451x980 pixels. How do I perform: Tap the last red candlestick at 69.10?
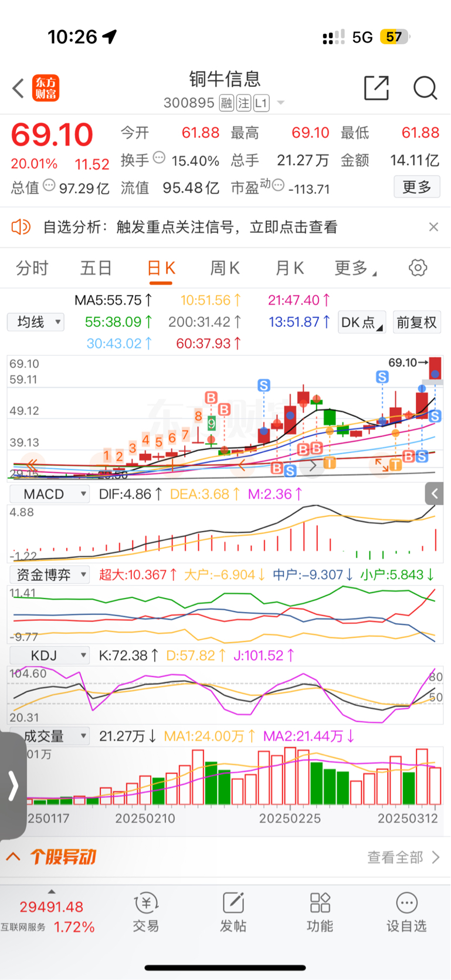coord(435,369)
